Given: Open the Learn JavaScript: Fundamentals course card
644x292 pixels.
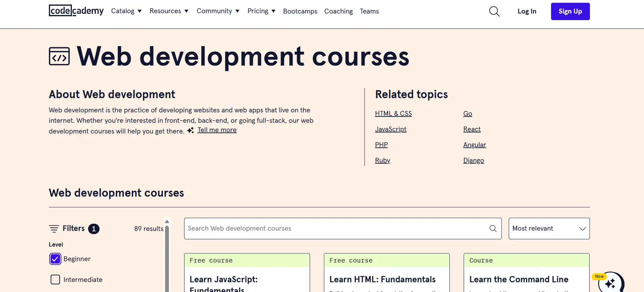Looking at the screenshot, I should (x=247, y=273).
